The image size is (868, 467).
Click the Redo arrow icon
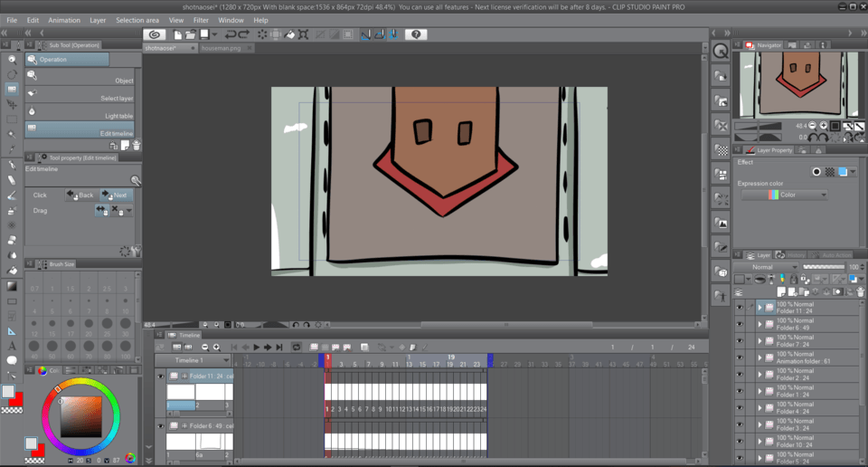(x=243, y=34)
